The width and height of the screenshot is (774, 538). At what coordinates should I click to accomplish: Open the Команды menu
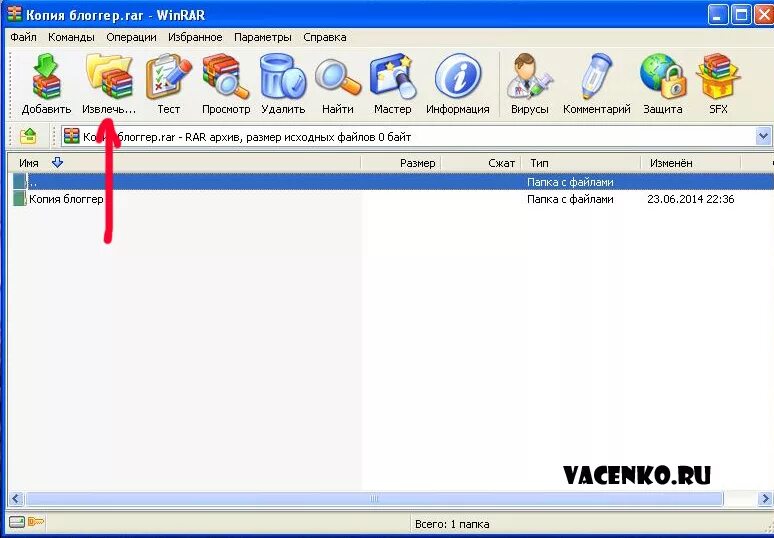coord(71,37)
